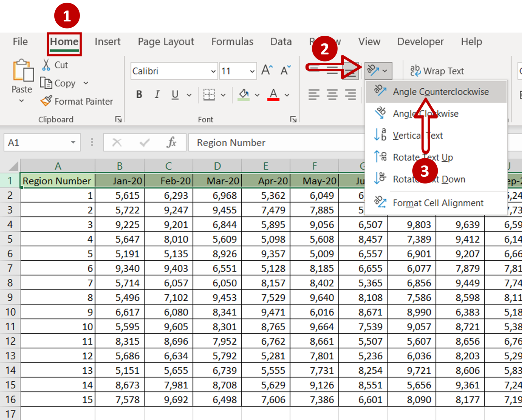This screenshot has height=420, width=522.
Task: Select row 8 header
Action: coord(10,283)
